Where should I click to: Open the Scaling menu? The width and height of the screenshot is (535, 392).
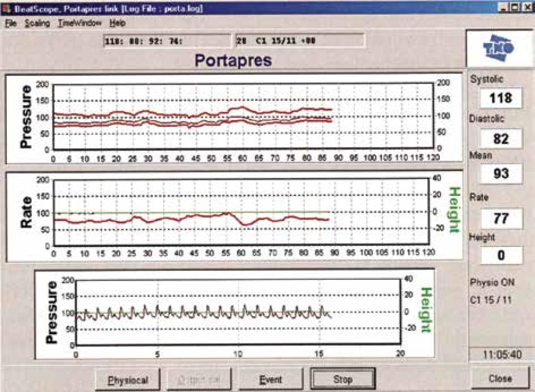pos(37,23)
